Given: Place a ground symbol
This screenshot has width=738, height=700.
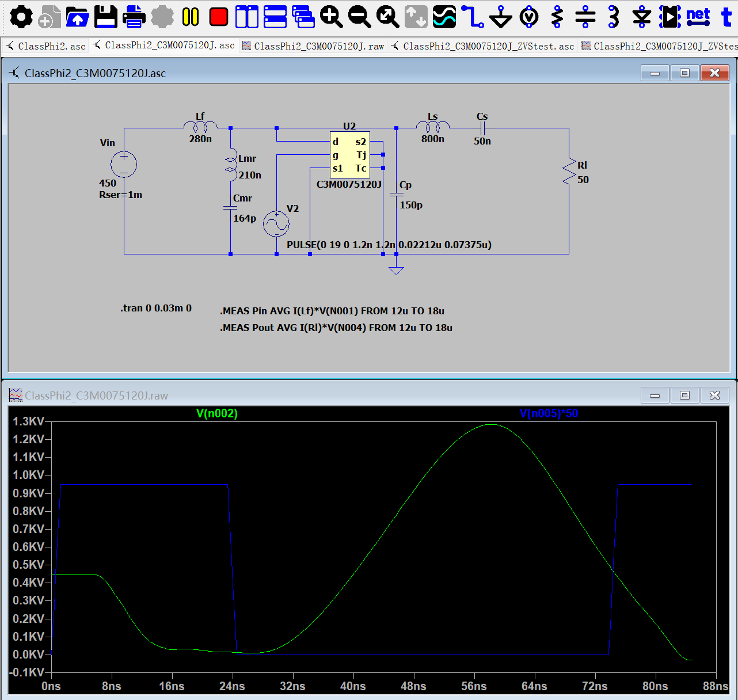Looking at the screenshot, I should click(501, 17).
